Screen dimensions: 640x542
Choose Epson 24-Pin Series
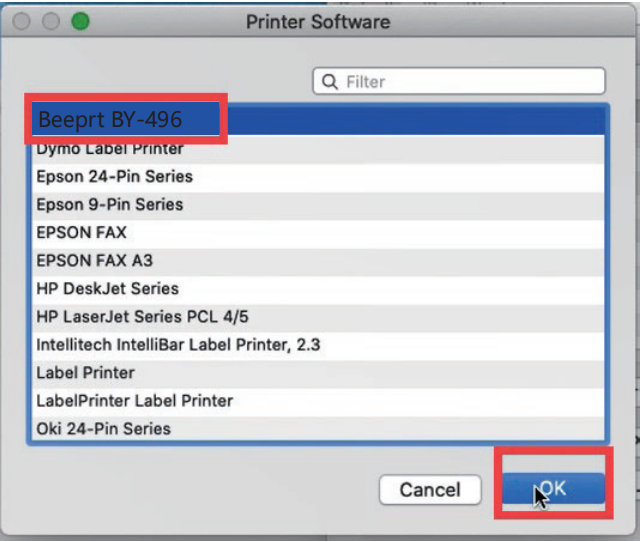[x=318, y=177]
